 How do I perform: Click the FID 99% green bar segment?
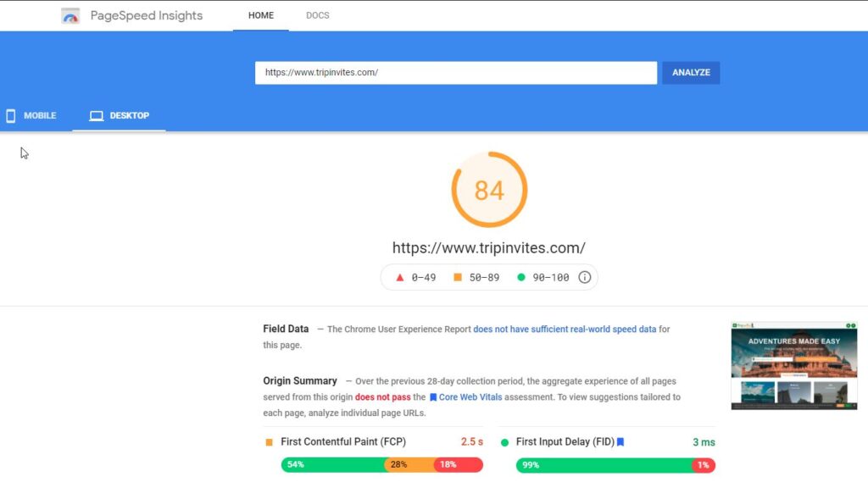click(604, 465)
